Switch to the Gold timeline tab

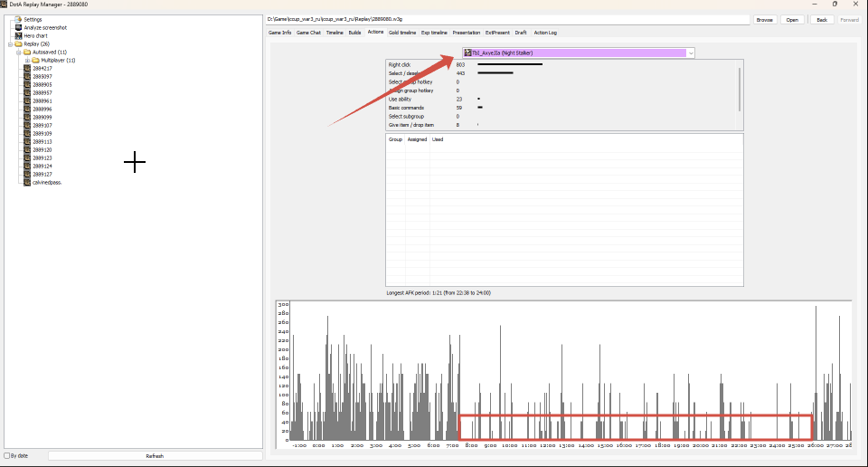401,33
